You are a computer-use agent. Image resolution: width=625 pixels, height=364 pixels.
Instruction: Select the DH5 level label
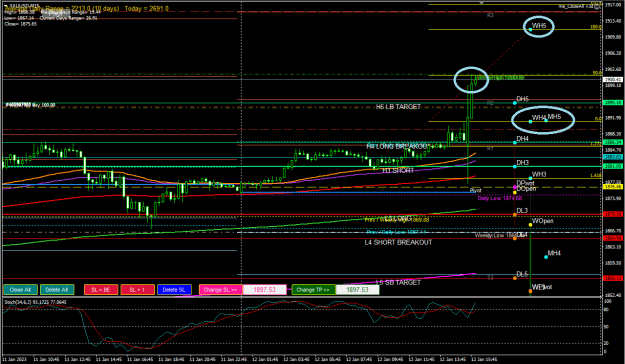[523, 99]
